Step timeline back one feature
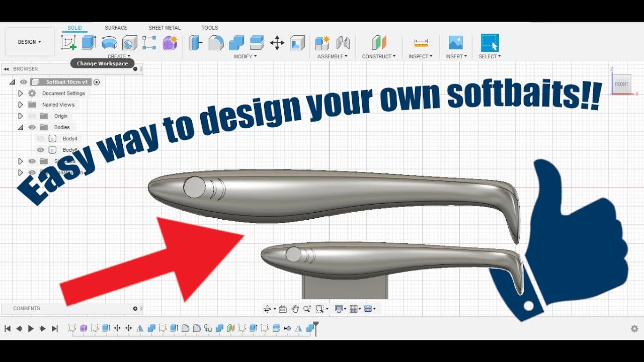644x362 pixels. (x=19, y=328)
